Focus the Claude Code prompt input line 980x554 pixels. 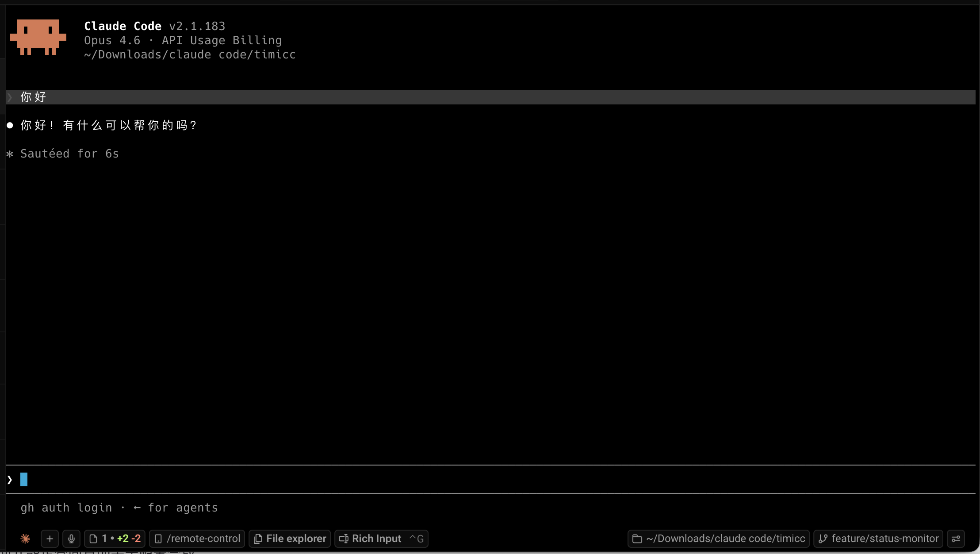(491, 479)
